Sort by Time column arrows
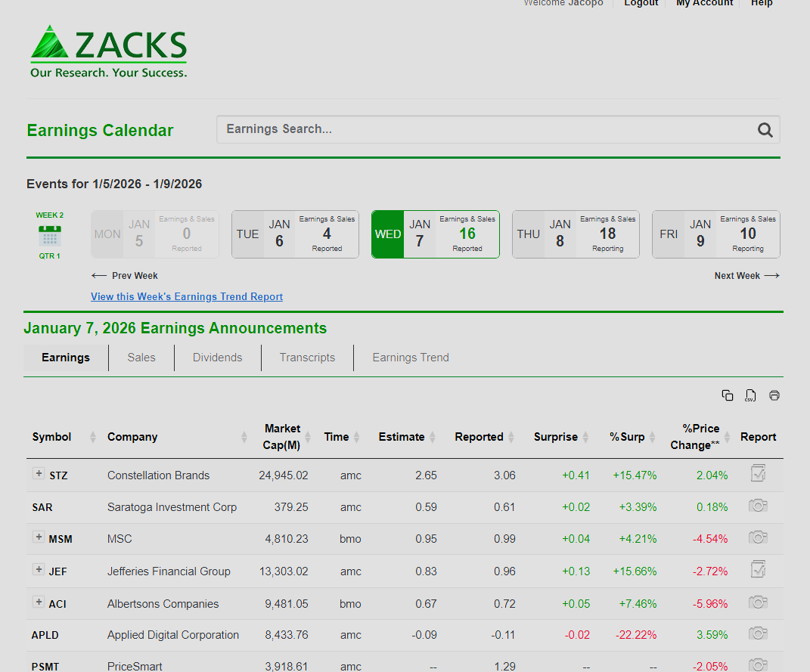Viewport: 810px width, 672px height. click(x=356, y=437)
